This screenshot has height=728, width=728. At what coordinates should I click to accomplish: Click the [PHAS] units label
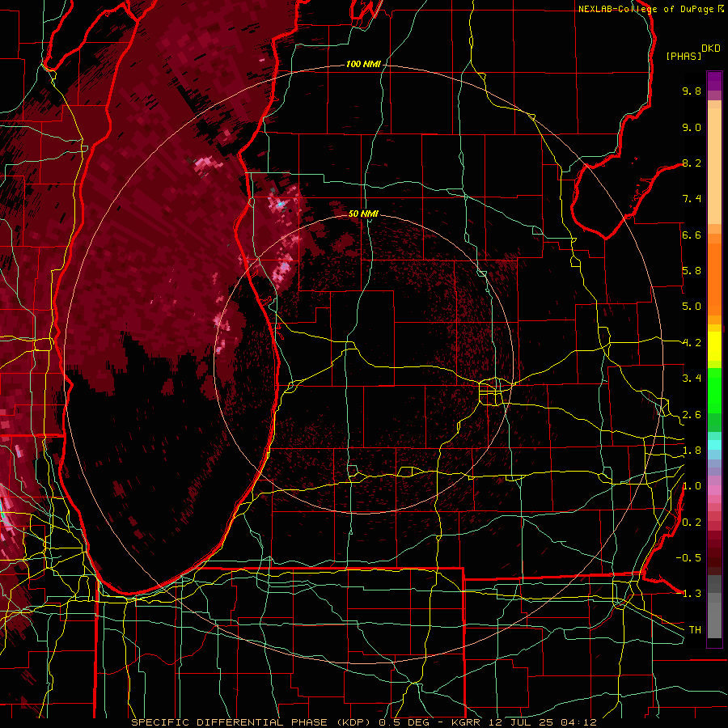click(x=684, y=57)
